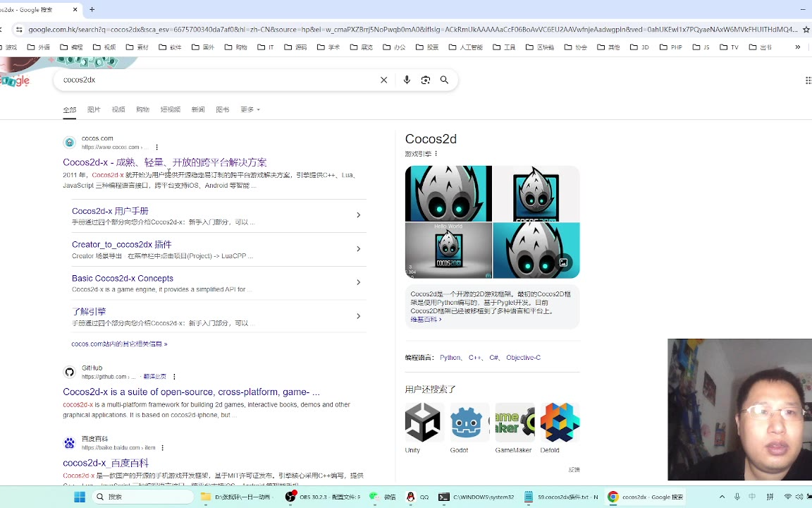Open image search via the camera lens icon

point(425,80)
